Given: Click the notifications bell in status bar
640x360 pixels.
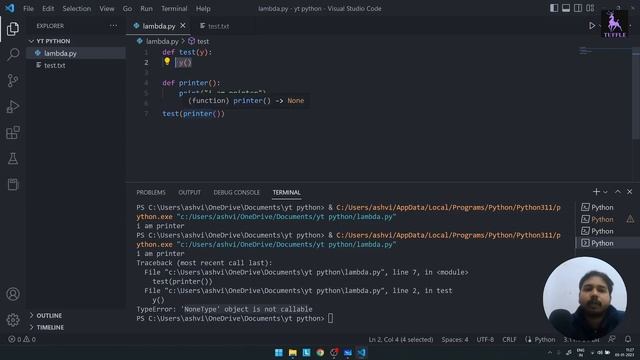Looking at the screenshot, I should pos(628,339).
